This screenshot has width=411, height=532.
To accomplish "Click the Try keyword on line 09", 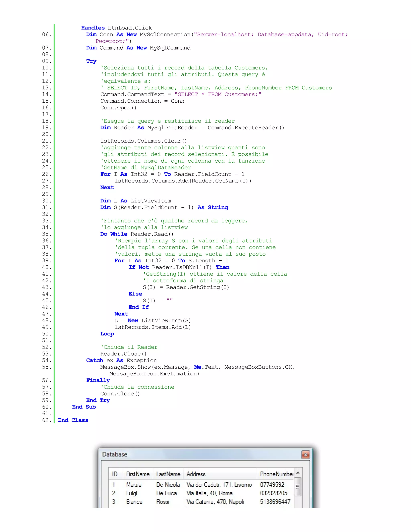I will coord(91,61).
